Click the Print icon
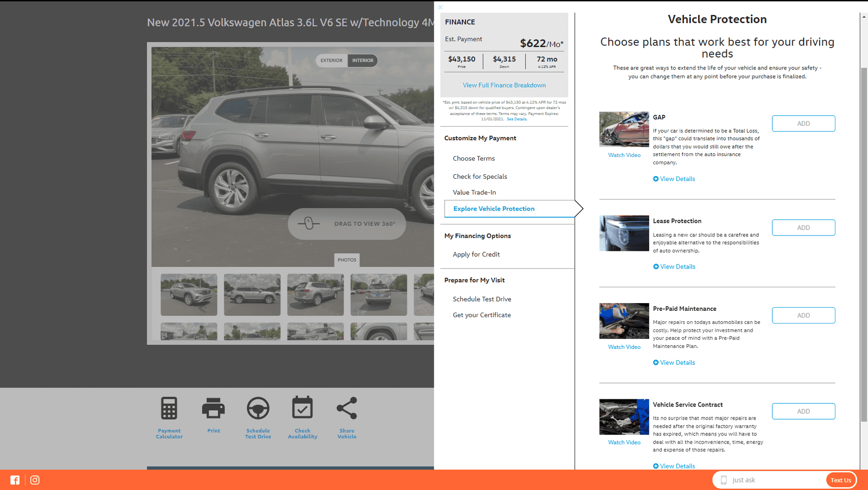Screen dimensions: 868x490 [213, 408]
